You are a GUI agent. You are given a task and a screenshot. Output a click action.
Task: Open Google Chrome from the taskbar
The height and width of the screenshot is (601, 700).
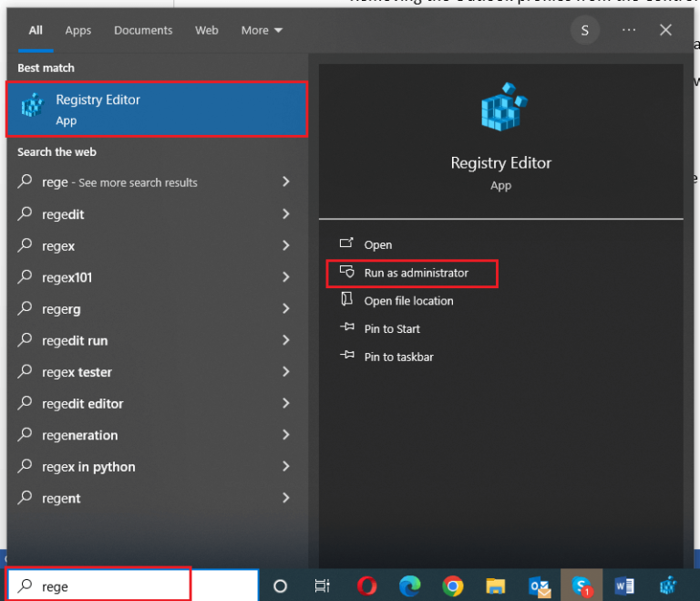click(x=452, y=585)
